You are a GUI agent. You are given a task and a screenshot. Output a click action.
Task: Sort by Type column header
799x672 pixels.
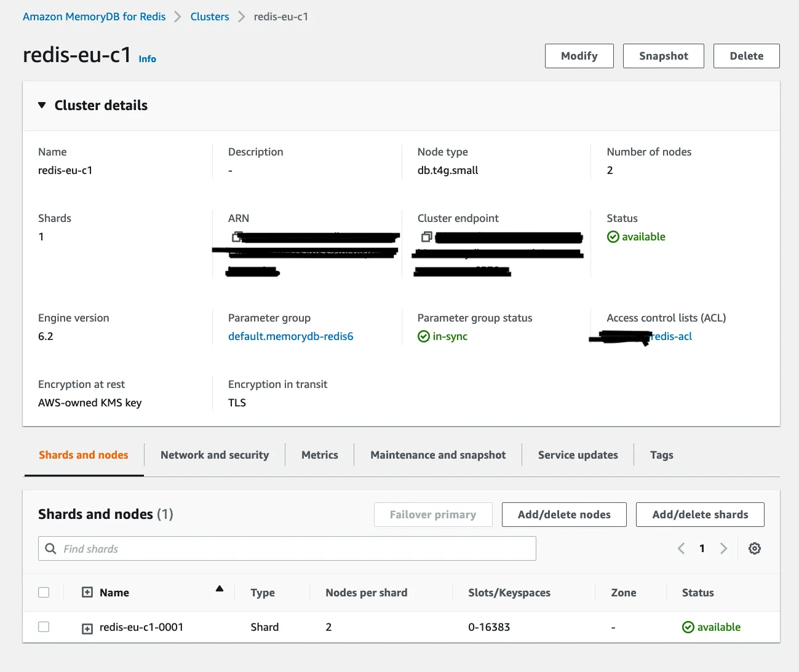(263, 593)
